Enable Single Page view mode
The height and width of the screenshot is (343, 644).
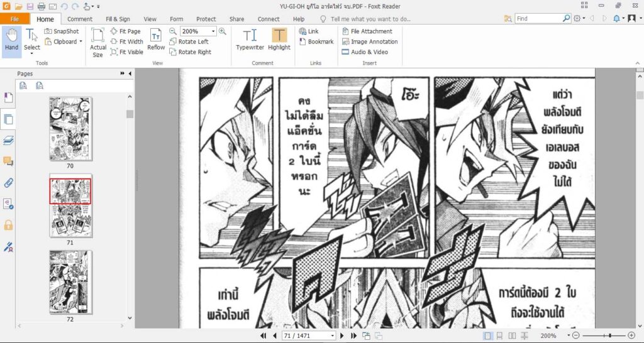point(487,335)
